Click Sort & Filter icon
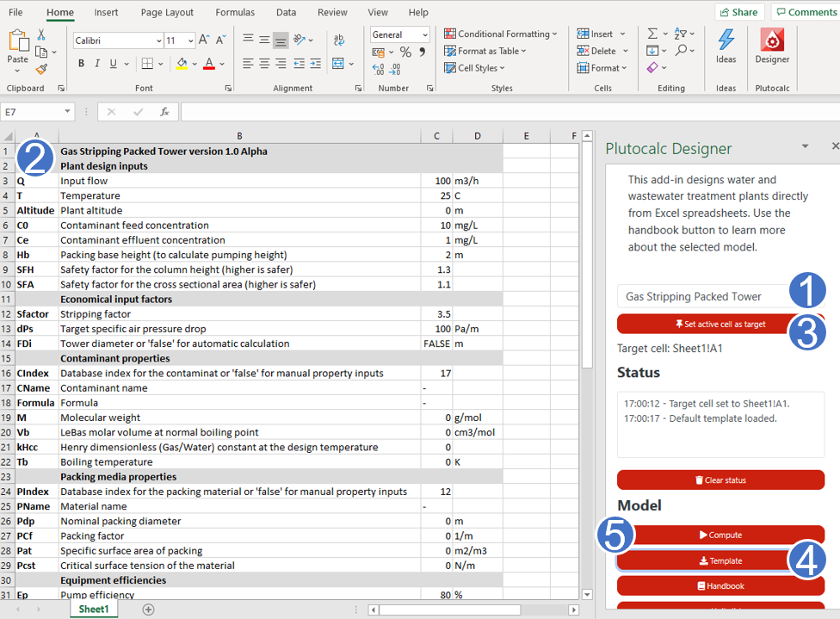840x619 pixels. point(681,34)
